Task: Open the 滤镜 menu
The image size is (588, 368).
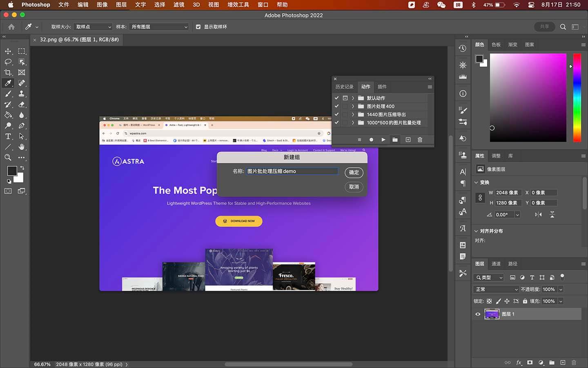Action: tap(179, 5)
